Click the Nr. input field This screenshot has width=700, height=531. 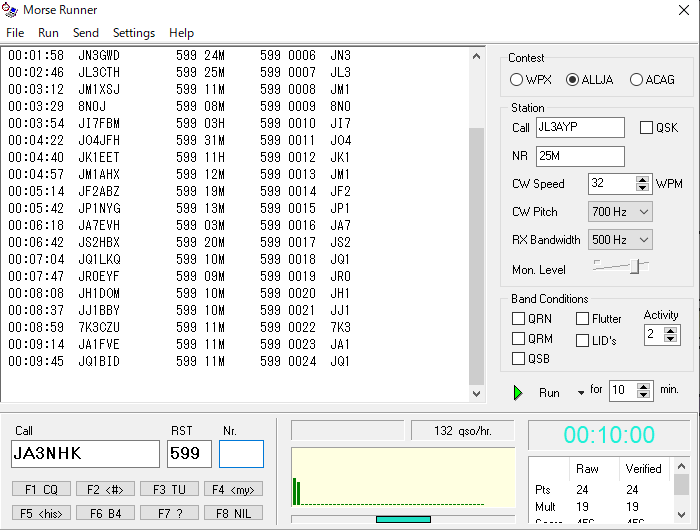241,454
